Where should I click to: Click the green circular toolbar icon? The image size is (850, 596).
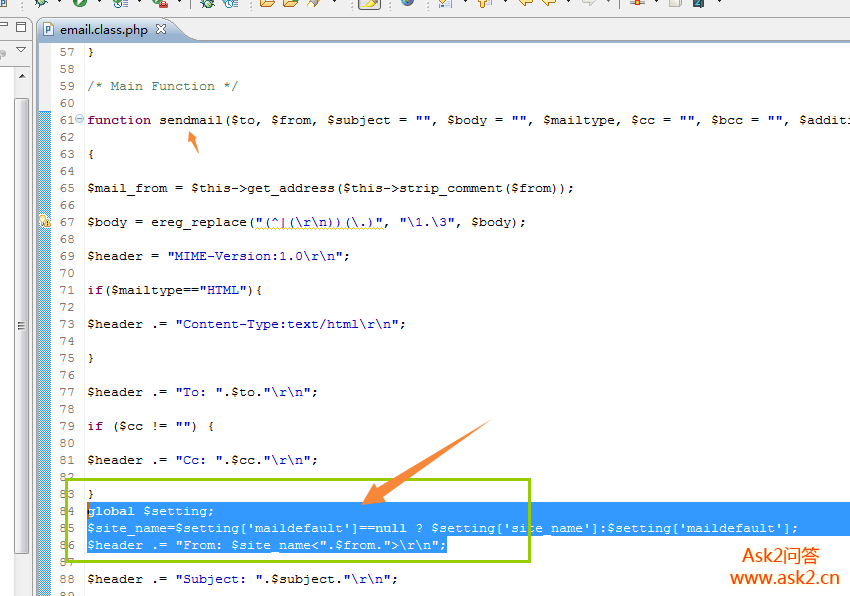click(x=80, y=3)
